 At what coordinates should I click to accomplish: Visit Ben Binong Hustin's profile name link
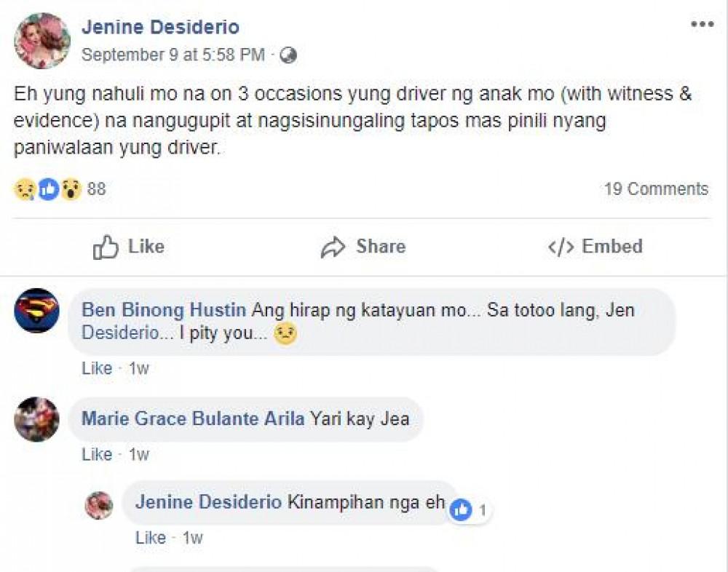coord(163,310)
